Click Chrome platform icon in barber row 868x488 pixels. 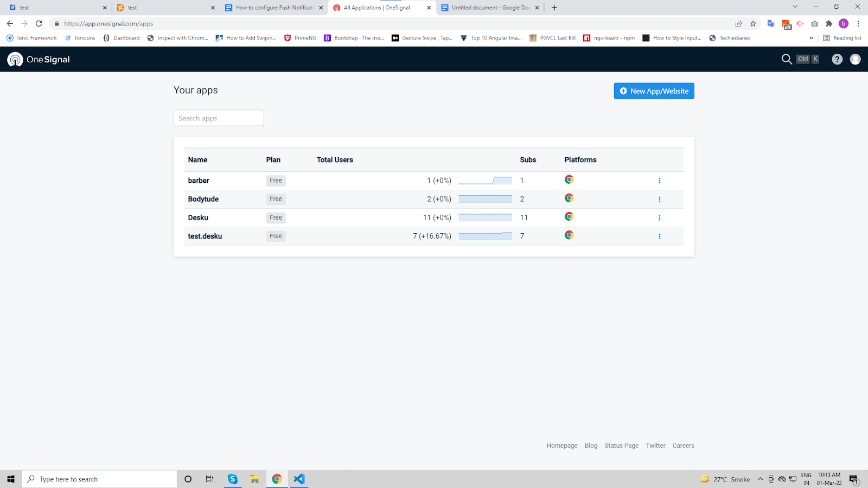569,179
